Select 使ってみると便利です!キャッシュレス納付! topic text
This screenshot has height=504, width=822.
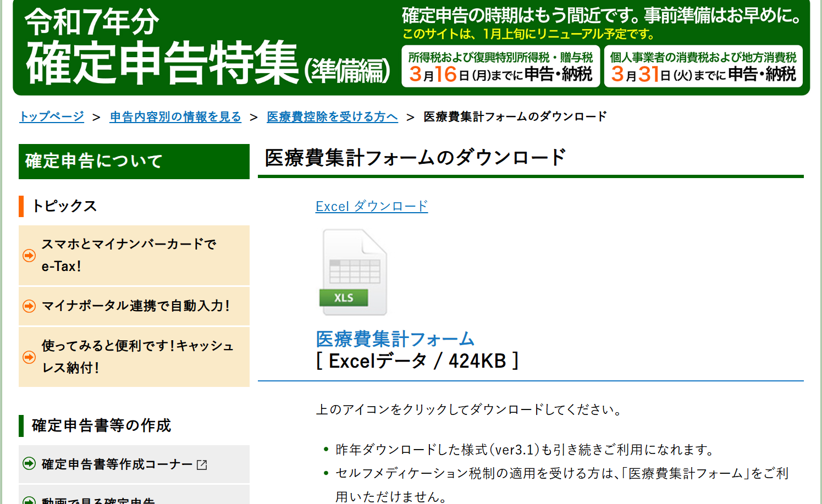(x=137, y=356)
